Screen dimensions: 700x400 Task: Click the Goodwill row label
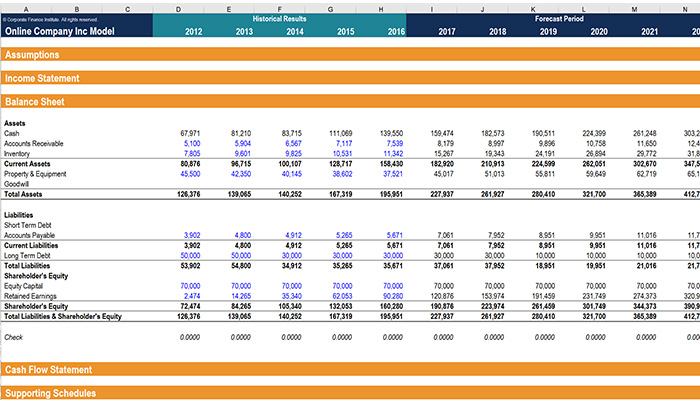point(17,184)
